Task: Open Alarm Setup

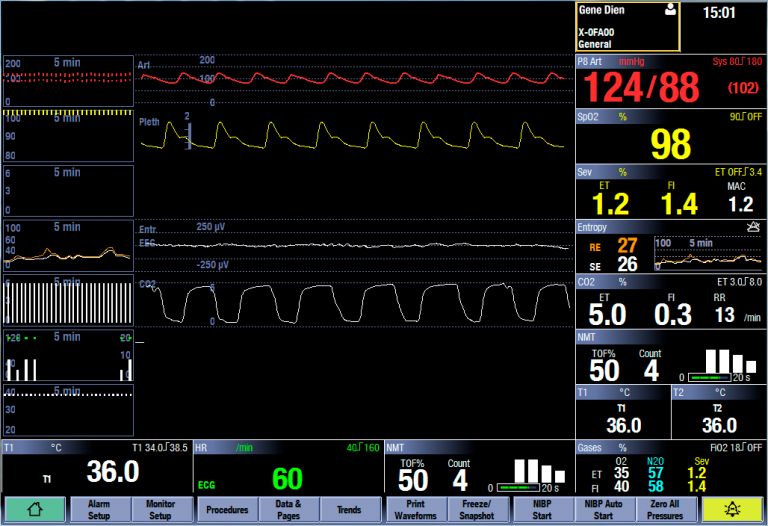Action: pyautogui.click(x=99, y=509)
